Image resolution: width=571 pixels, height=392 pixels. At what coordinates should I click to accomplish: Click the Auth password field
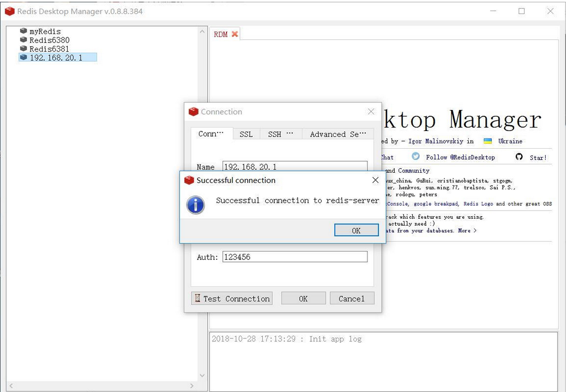[295, 257]
